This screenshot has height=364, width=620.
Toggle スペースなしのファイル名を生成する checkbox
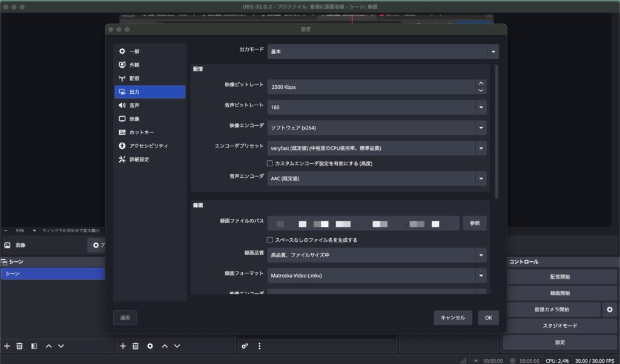[270, 240]
